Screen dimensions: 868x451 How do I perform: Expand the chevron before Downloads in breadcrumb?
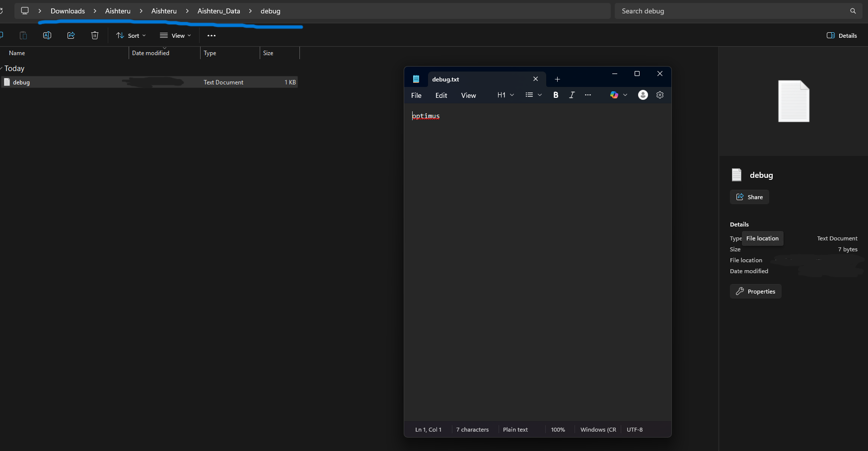(x=40, y=11)
